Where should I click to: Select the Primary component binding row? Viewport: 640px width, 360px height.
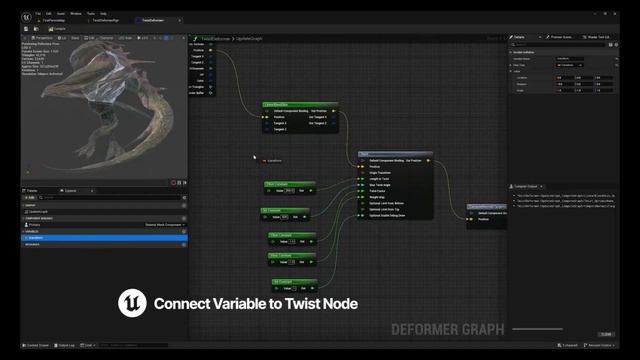click(104, 225)
